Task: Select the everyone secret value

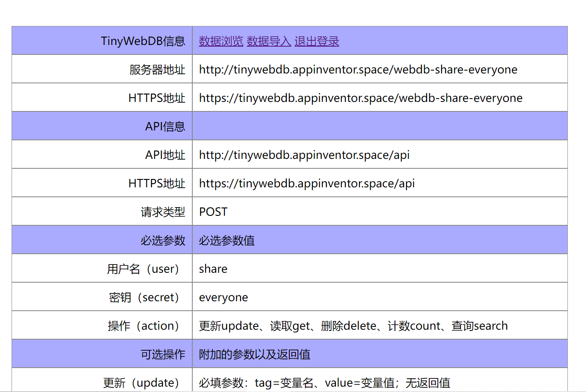Action: 223,297
